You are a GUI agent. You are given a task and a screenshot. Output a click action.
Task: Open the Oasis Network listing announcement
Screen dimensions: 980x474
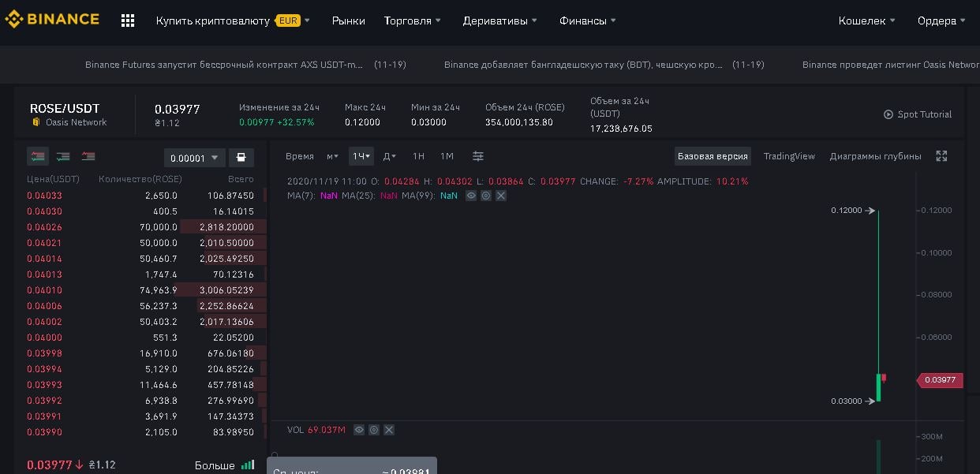click(x=891, y=65)
